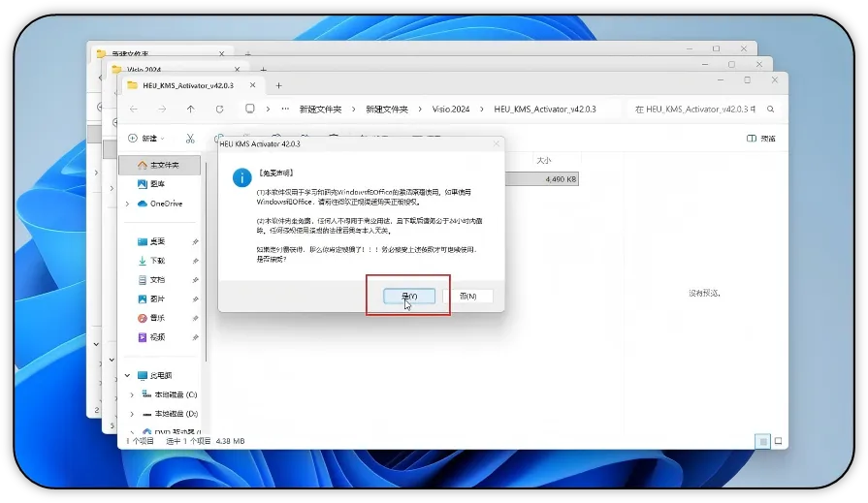The height and width of the screenshot is (503, 868).
Task: Expand chevron between the two 新建文件夹 breadcrumbs
Action: 353,109
